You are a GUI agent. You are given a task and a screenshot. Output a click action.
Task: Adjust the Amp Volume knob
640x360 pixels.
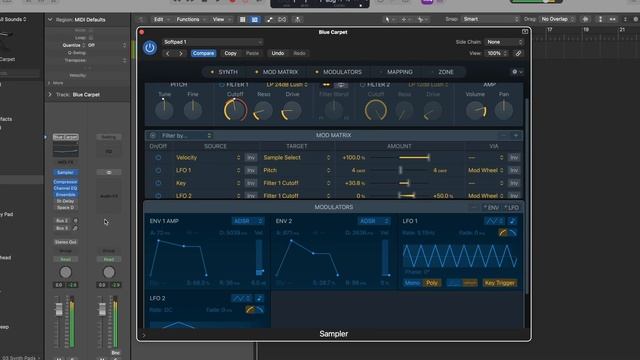(x=476, y=110)
